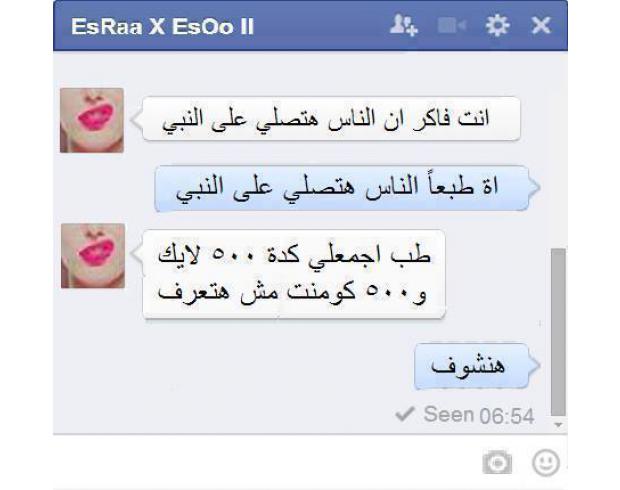Click the blue chat header bar
Image resolution: width=620 pixels, height=490 pixels.
click(310, 26)
